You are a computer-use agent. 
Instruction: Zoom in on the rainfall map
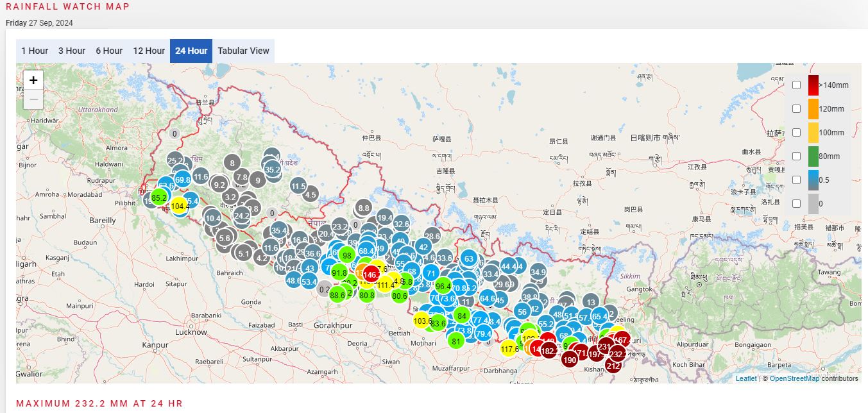(33, 81)
